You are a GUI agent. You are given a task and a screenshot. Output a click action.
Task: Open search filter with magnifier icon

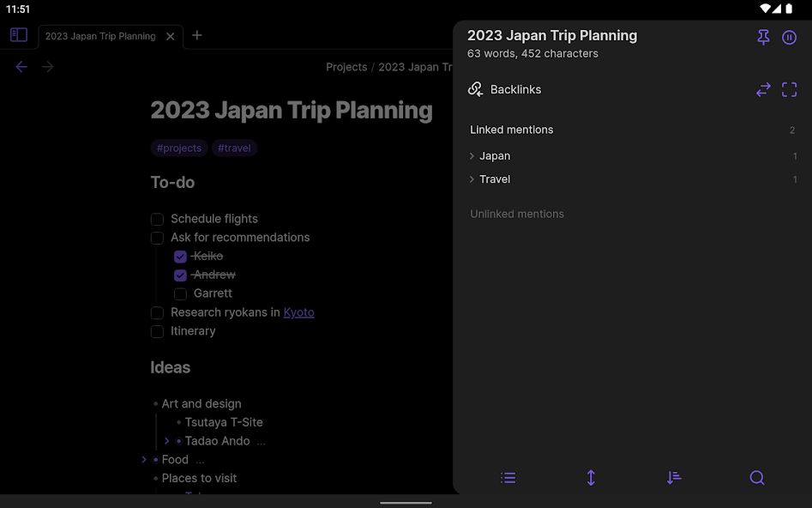click(x=757, y=478)
